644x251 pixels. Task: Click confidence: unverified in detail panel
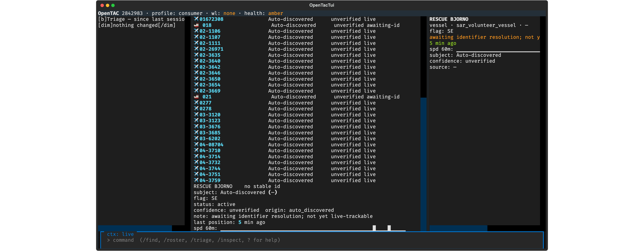(x=462, y=61)
